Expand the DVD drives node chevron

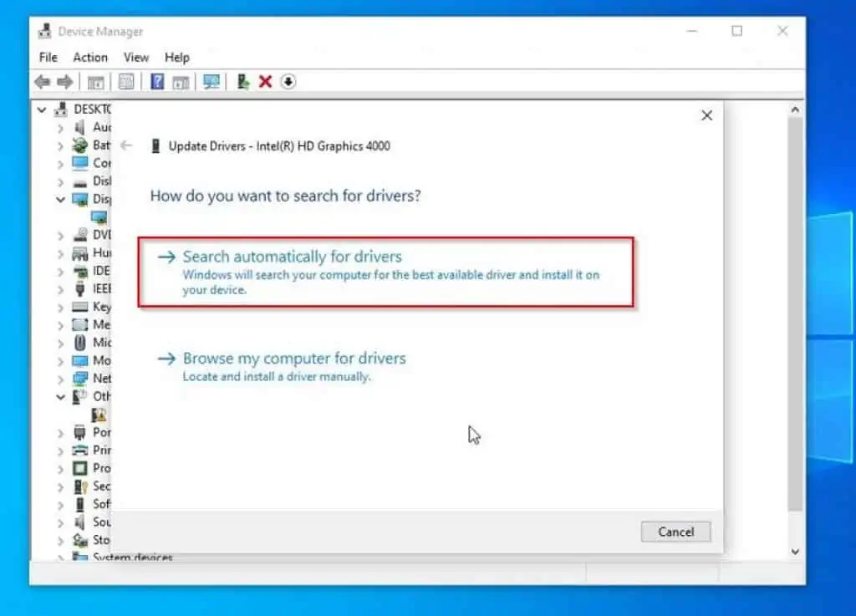(60, 236)
